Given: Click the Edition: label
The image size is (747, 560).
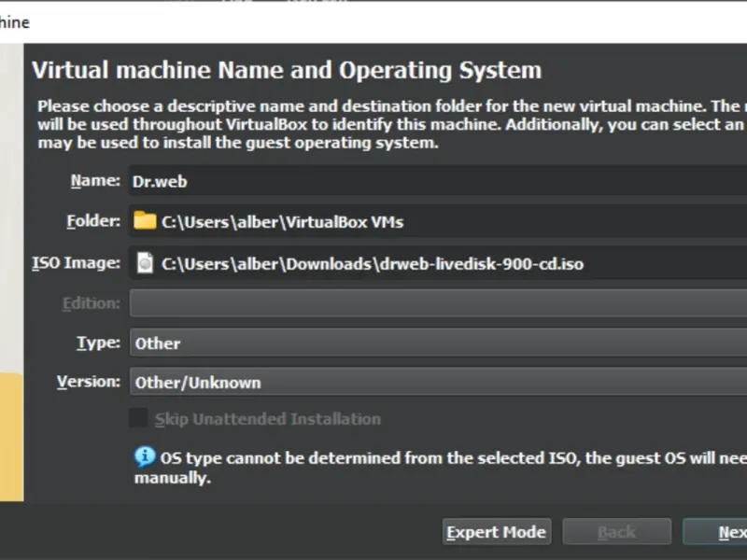Looking at the screenshot, I should click(92, 302).
